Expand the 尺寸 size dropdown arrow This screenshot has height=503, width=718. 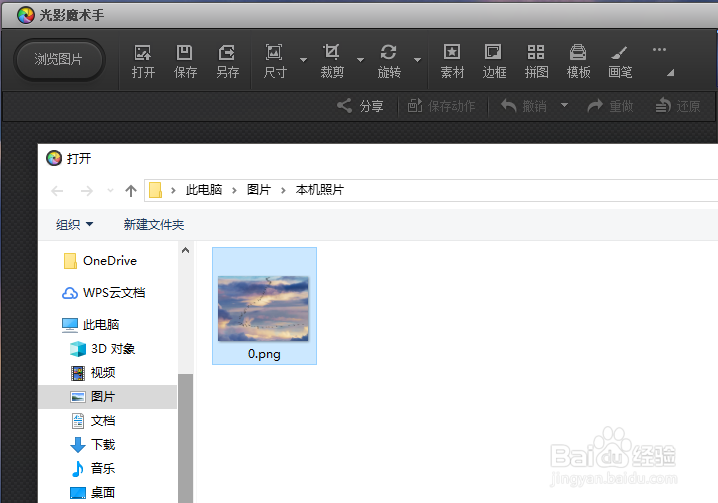[x=304, y=60]
